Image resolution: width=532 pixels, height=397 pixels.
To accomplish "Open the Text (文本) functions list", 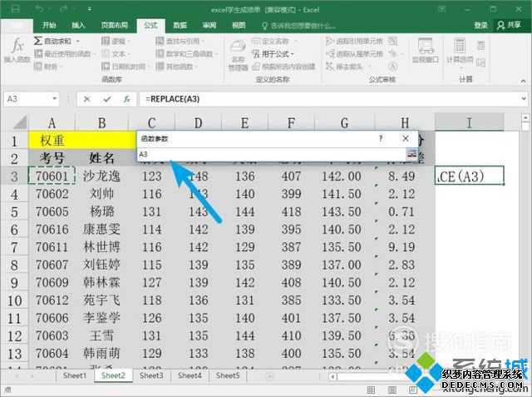I will click(116, 53).
